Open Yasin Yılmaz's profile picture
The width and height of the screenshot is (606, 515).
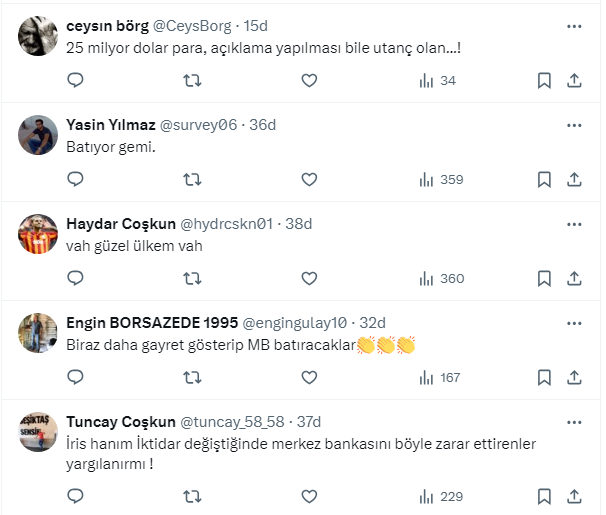click(37, 135)
